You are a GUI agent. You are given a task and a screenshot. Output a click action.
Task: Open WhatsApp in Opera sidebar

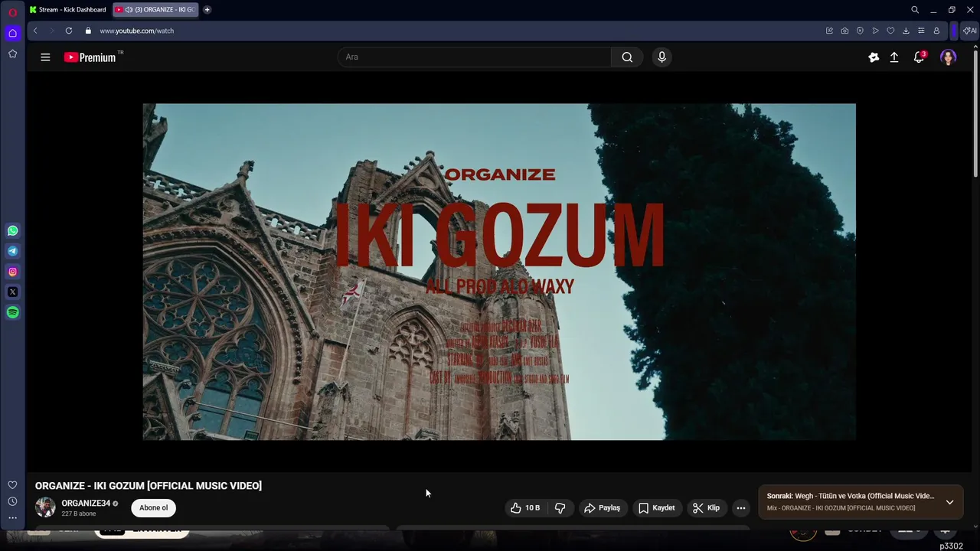[12, 230]
